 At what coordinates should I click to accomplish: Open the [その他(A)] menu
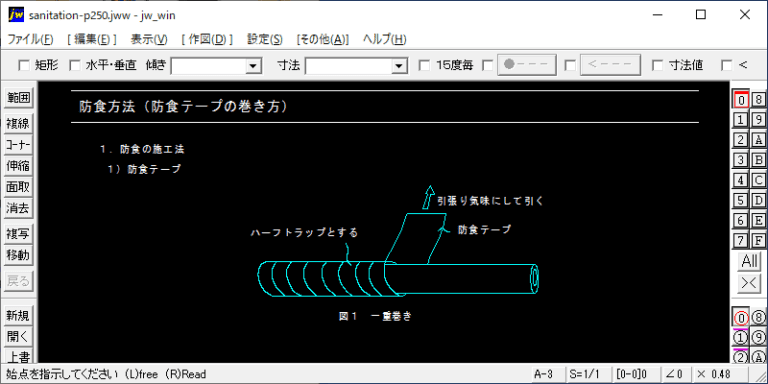(323, 40)
